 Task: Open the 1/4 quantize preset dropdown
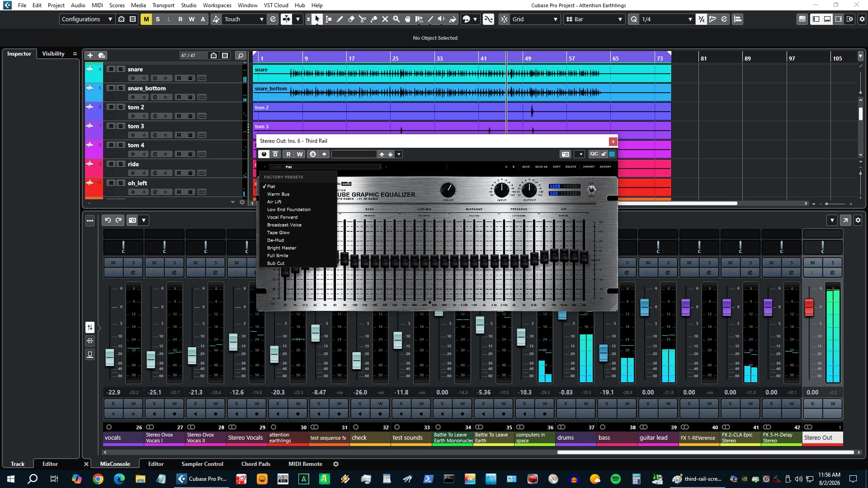coord(666,19)
